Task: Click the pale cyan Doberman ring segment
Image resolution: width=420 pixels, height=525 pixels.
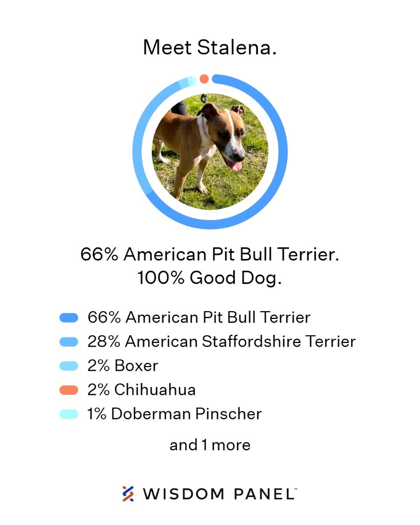Action: point(192,80)
